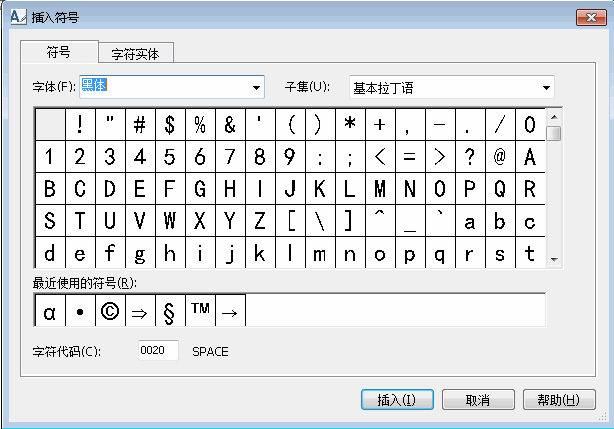
Task: Pick the equals sign symbol
Action: pos(410,157)
